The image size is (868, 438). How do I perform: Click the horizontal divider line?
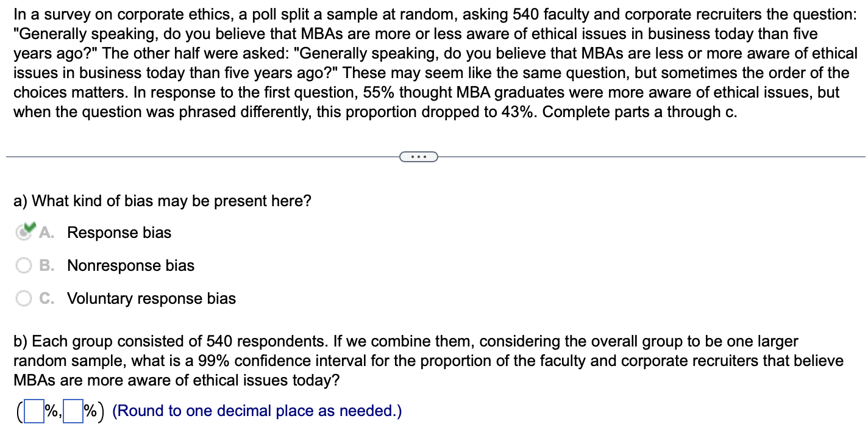[183, 156]
